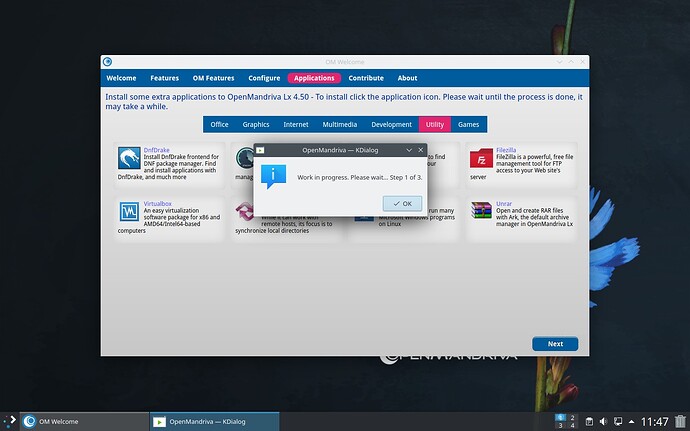Click the DnfDrake title link
690x431 pixels.
pyautogui.click(x=156, y=150)
